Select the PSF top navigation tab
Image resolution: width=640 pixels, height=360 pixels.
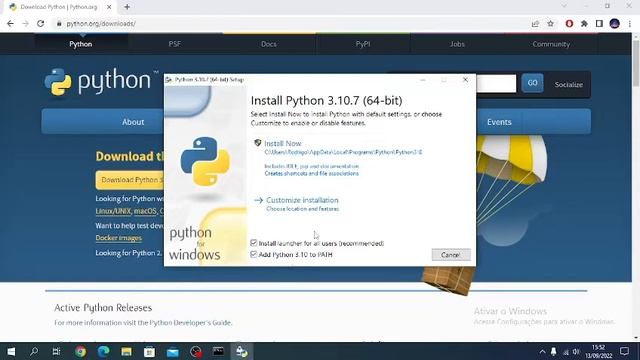tap(175, 44)
